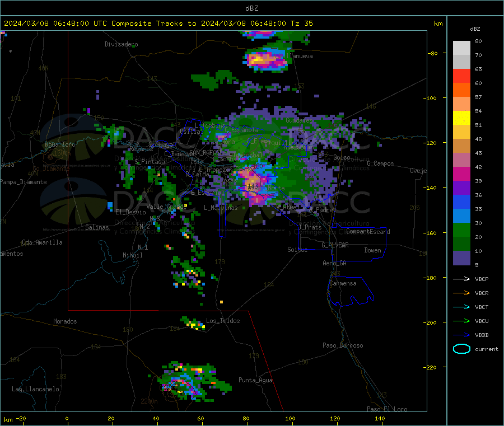Click the 'Guadales' map label

tap(299, 120)
